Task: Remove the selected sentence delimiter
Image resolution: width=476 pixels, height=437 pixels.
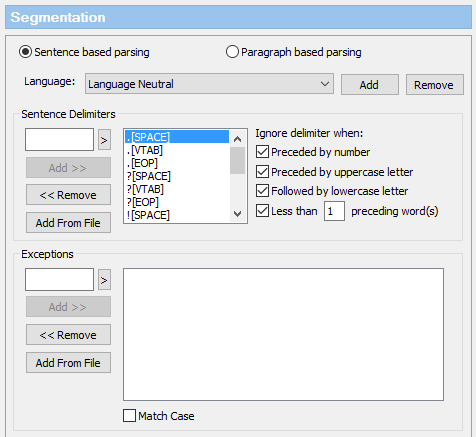Action: [x=68, y=195]
